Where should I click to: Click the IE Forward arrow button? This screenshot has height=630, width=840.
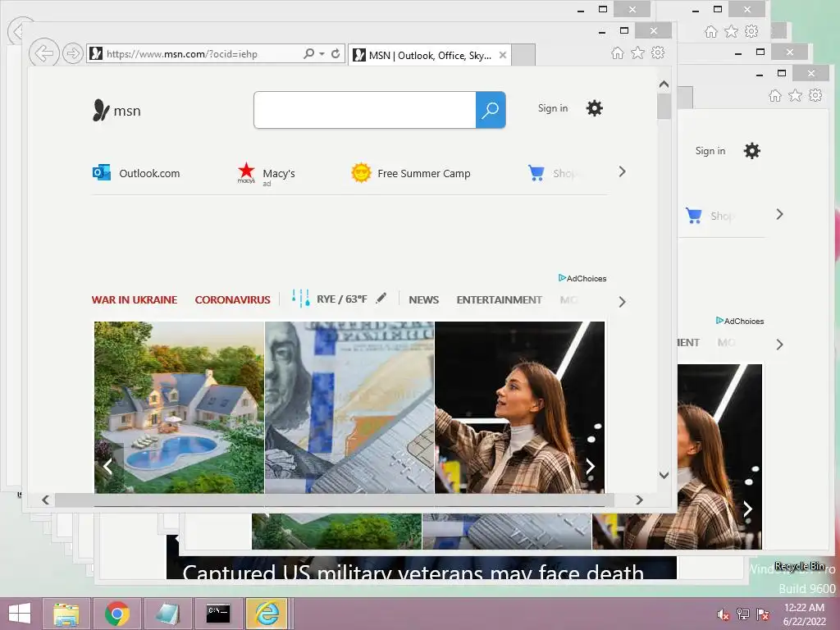(x=72, y=53)
